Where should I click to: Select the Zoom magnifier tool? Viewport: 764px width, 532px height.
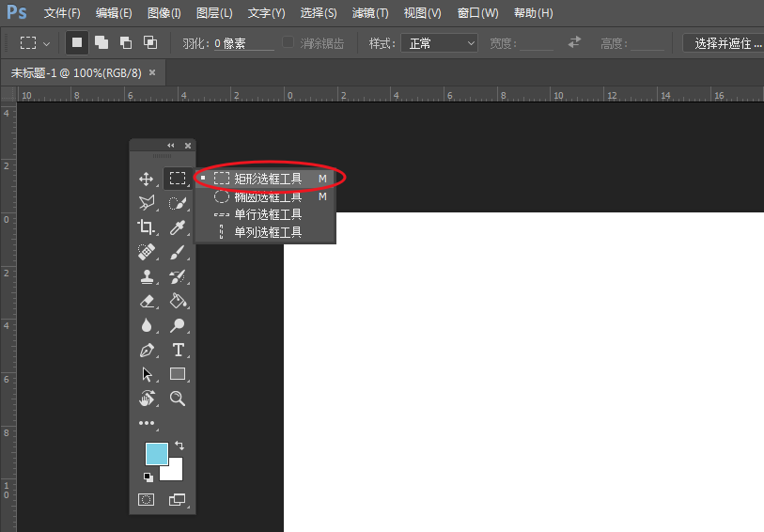tap(178, 399)
